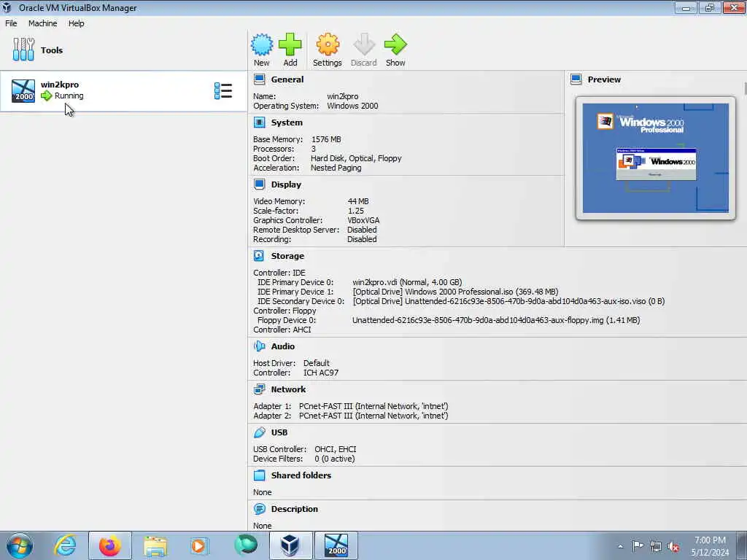Launch Internet Explorer from the taskbar

tap(65, 545)
